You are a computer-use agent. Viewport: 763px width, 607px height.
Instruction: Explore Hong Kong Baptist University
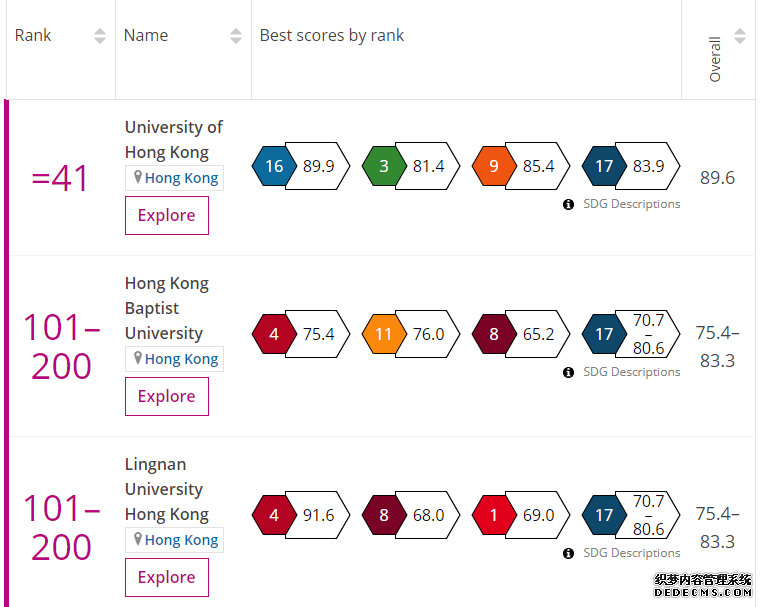click(167, 397)
